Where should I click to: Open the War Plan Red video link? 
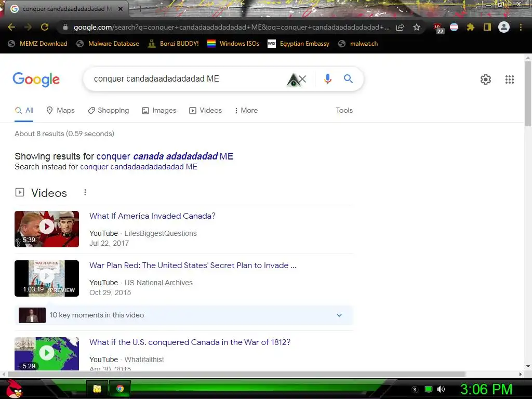193,265
